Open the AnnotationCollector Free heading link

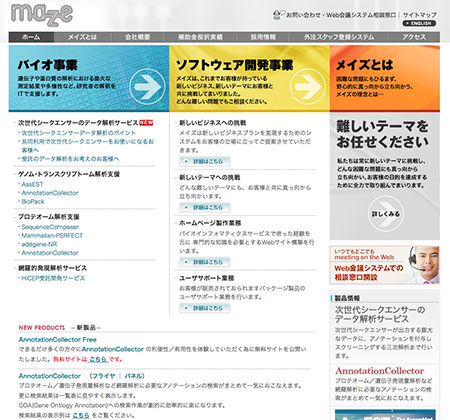click(58, 340)
